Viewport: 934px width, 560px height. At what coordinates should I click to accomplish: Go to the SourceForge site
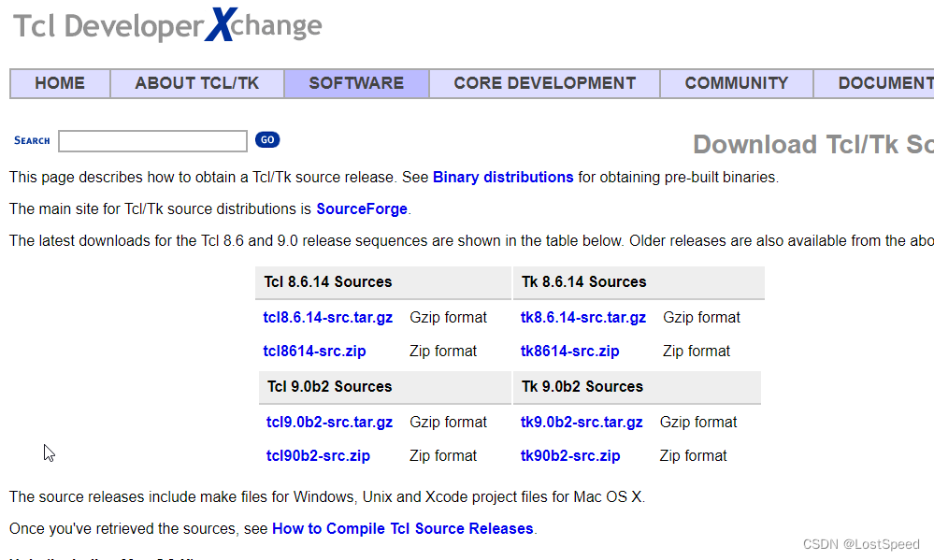362,209
